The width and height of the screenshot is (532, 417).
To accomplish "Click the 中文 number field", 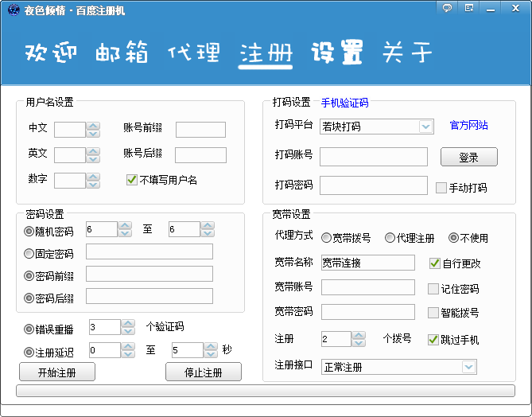I will pyautogui.click(x=70, y=130).
